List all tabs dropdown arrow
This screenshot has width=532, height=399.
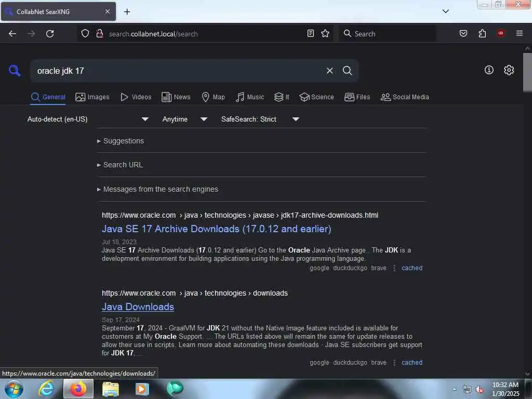(445, 11)
